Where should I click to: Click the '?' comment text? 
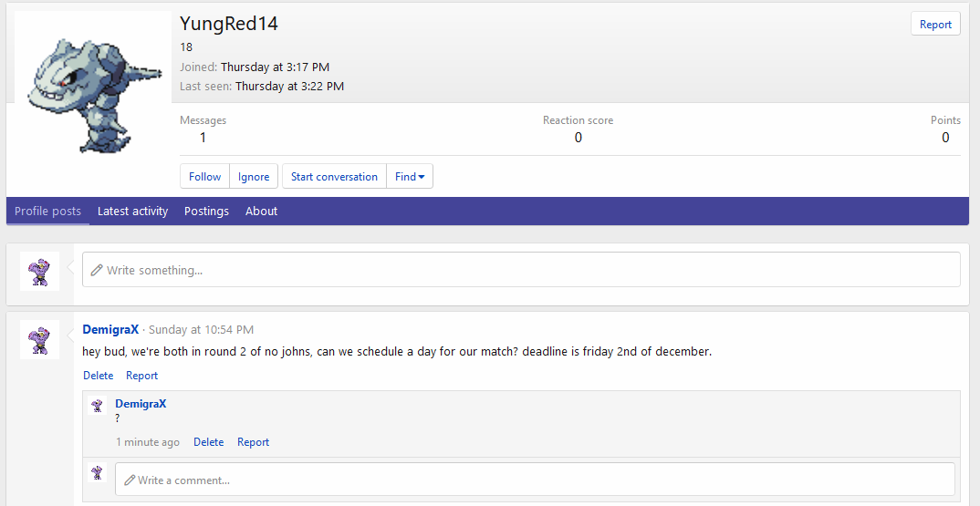point(118,418)
